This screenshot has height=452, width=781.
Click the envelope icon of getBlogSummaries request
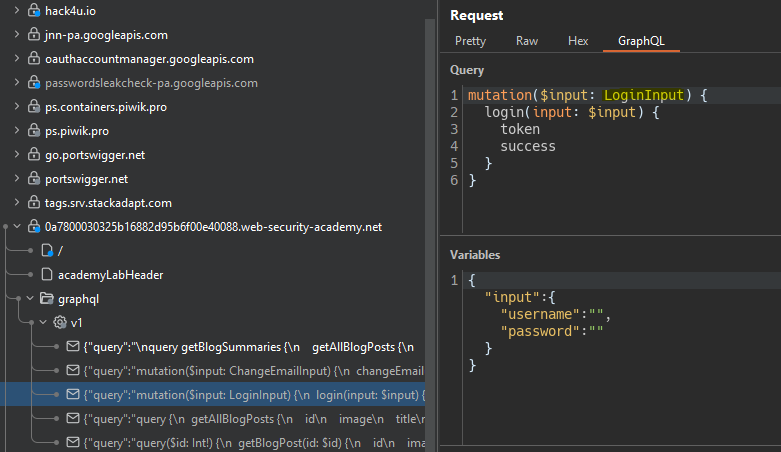tap(72, 346)
